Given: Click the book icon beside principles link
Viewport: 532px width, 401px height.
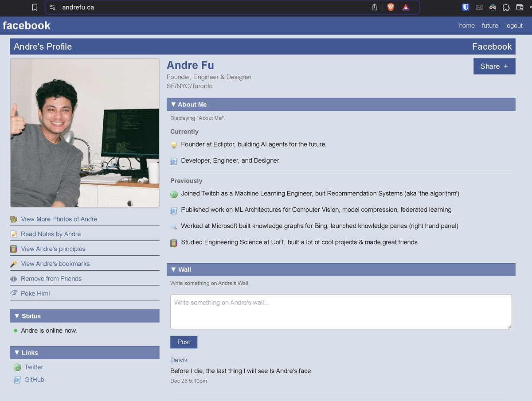Looking at the screenshot, I should click(14, 249).
